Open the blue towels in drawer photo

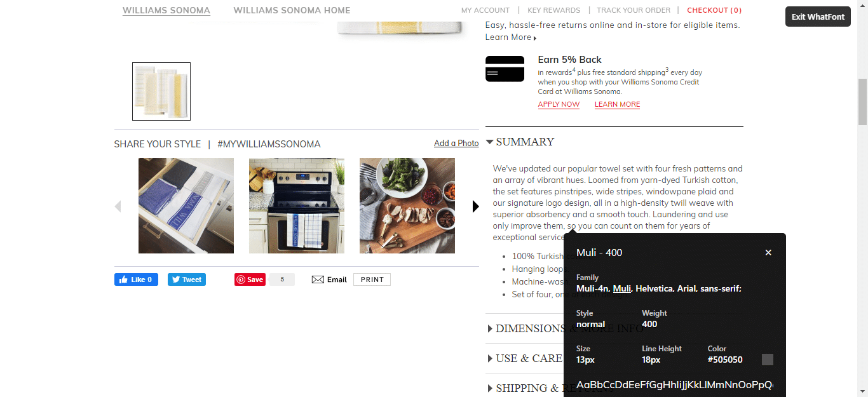click(x=186, y=206)
